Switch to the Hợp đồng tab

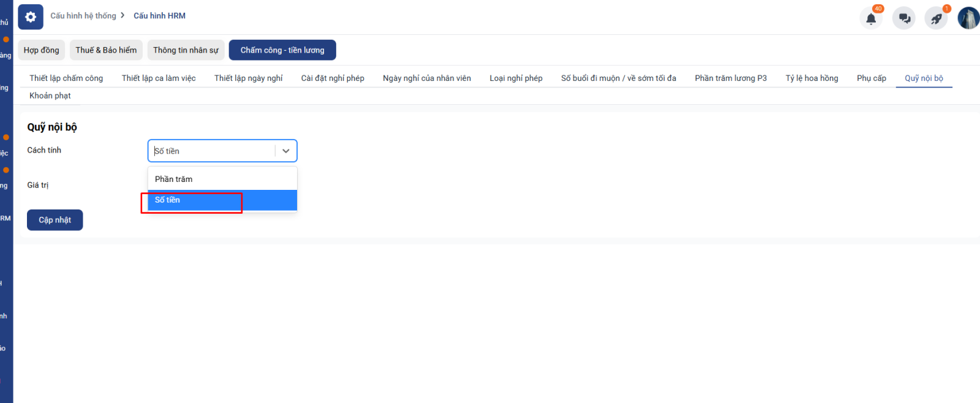point(42,50)
